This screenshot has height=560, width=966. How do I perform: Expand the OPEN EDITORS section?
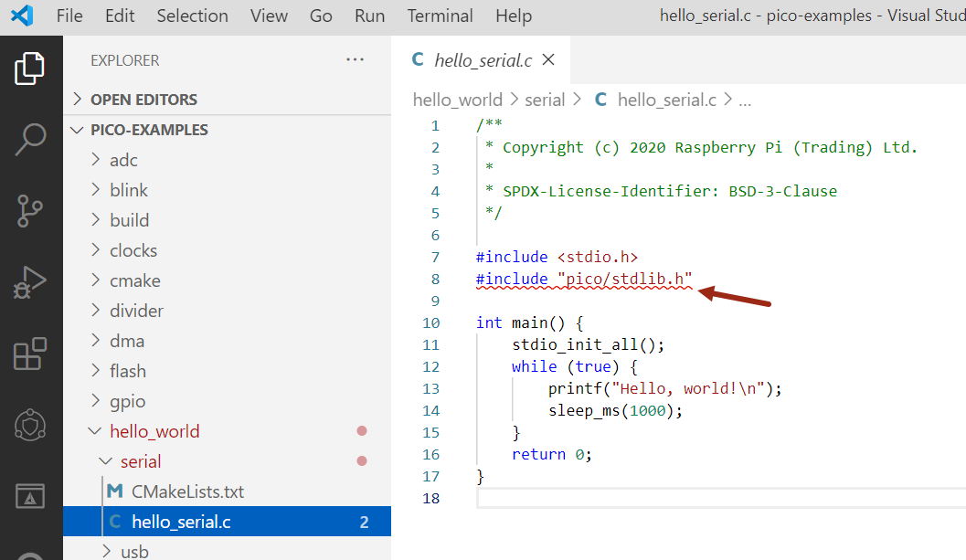tap(143, 100)
